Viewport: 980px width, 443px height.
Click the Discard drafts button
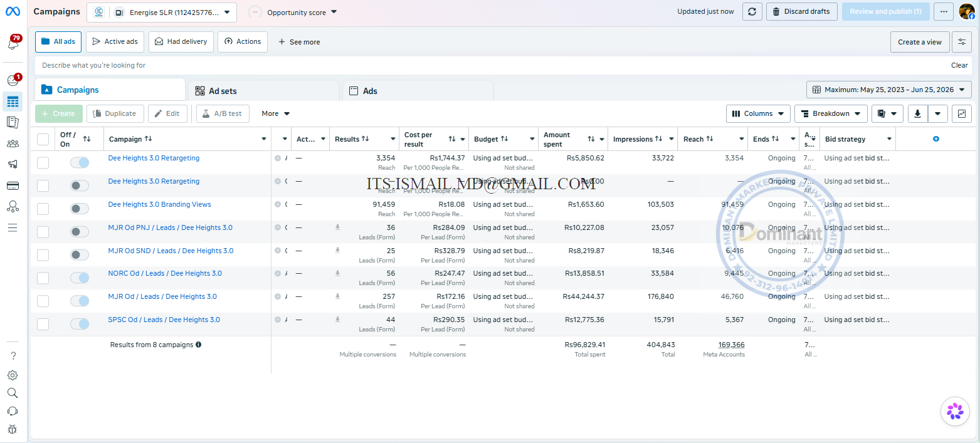[x=801, y=11]
